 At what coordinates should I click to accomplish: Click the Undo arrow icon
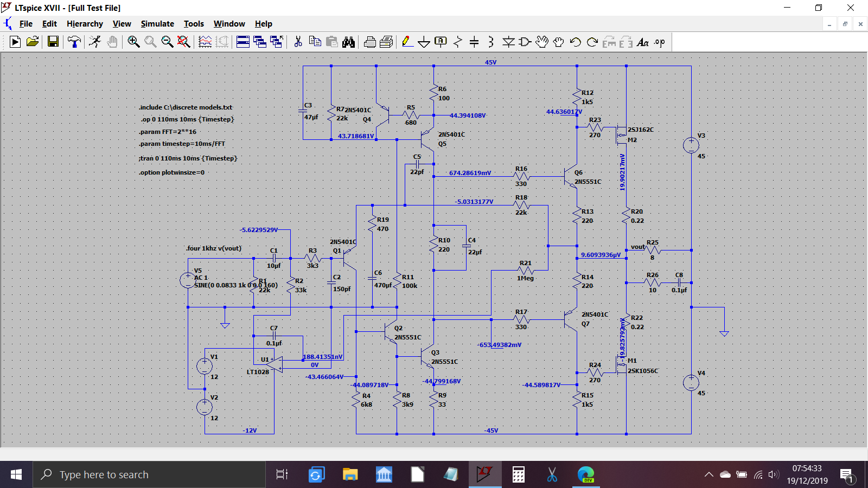576,42
